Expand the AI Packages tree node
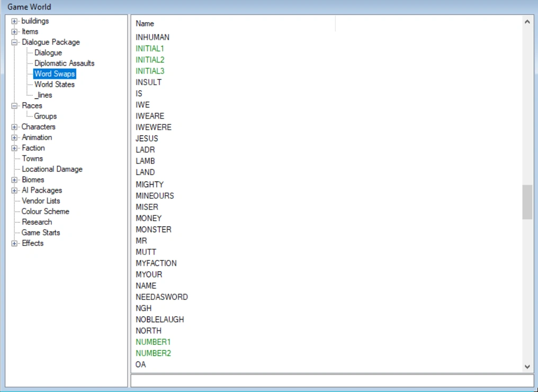This screenshot has width=538, height=392. [14, 190]
